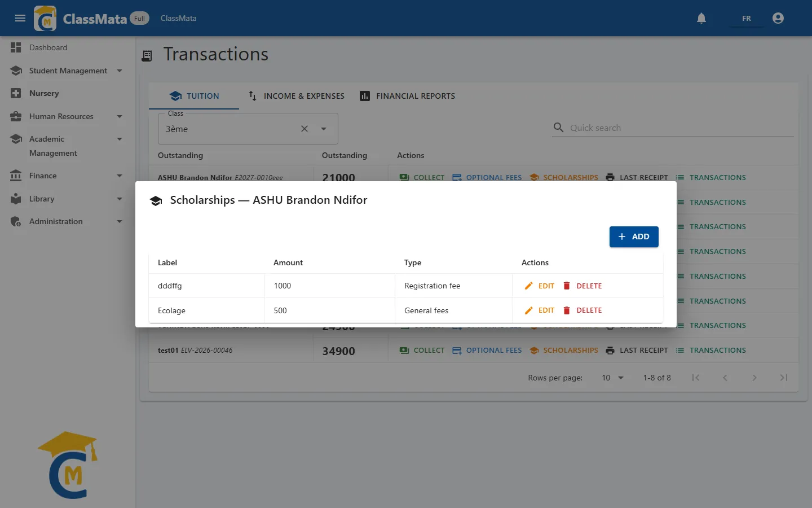Click the Registration fee type cell
Image resolution: width=812 pixels, height=508 pixels.
[x=453, y=286]
